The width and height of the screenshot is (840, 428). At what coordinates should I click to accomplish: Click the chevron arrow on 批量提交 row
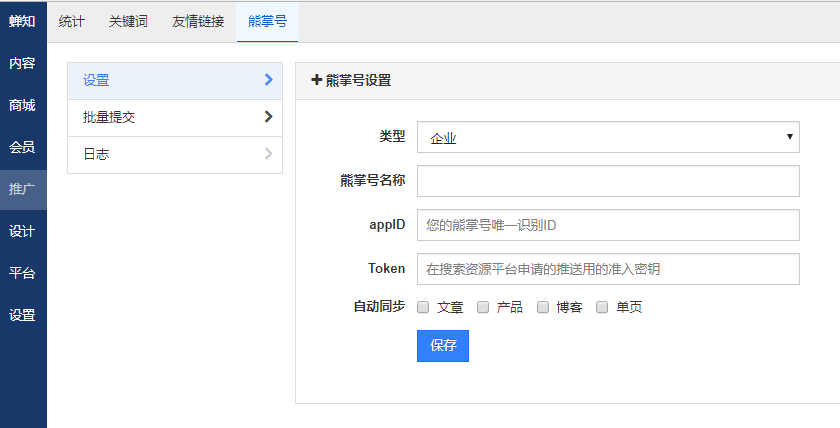click(268, 117)
